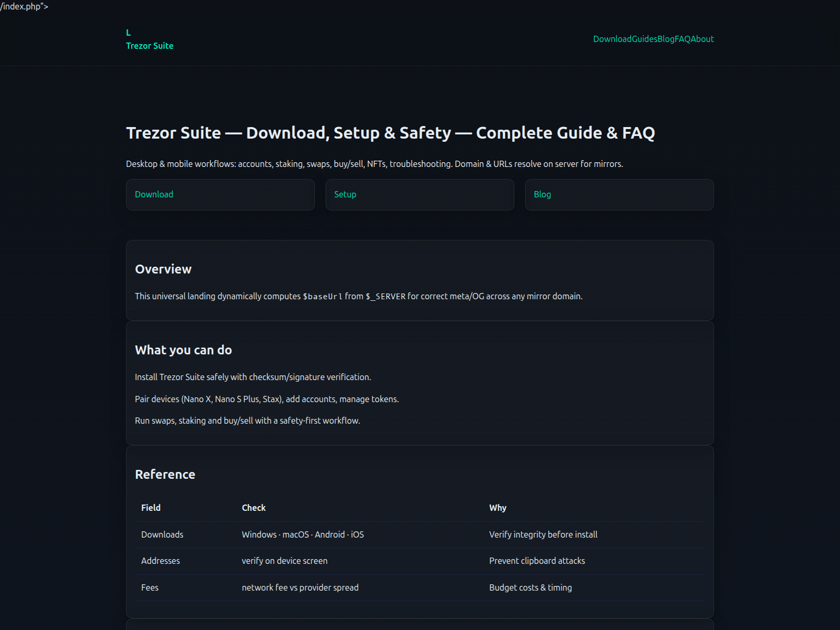
Task: Click the Why column header
Action: [498, 508]
